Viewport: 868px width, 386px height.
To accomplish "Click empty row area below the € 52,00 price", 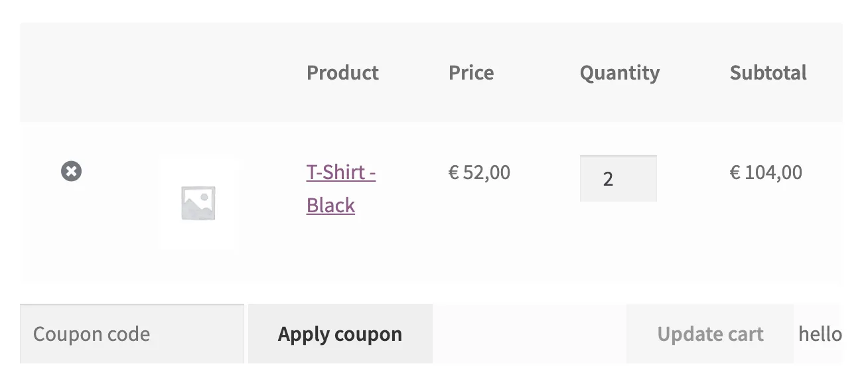I will [479, 239].
